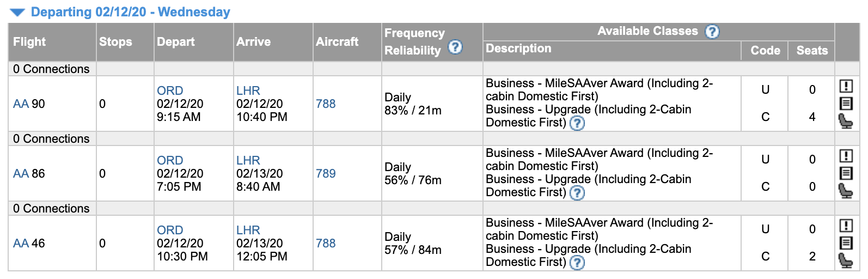
Task: Click the alert icon for flight AA 90
Action: pyautogui.click(x=846, y=86)
